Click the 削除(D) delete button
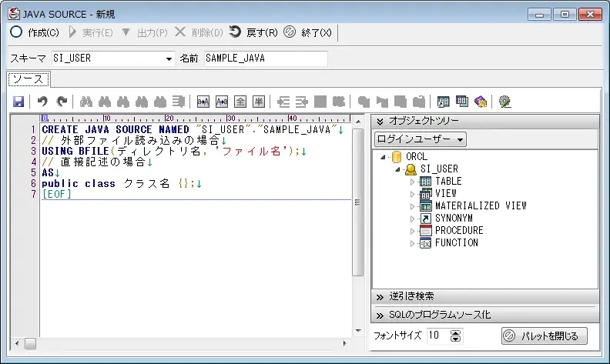Screen dimensions: 610x364 pyautogui.click(x=199, y=32)
